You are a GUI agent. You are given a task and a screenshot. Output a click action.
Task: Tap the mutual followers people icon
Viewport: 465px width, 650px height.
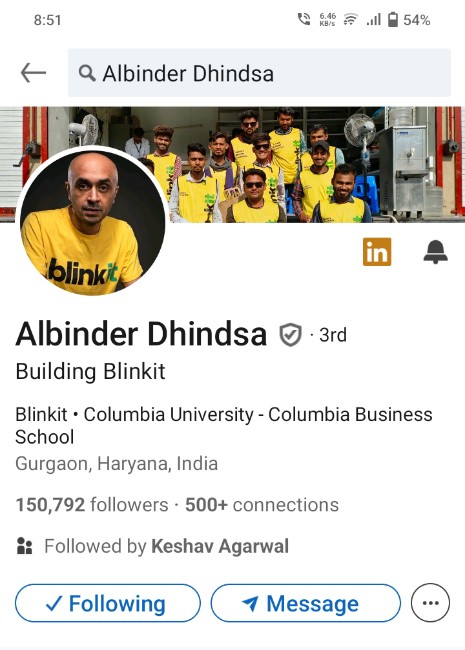(x=24, y=546)
